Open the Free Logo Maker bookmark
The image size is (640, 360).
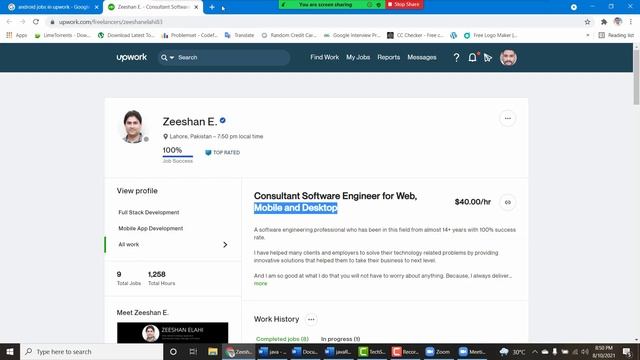pyautogui.click(x=491, y=35)
